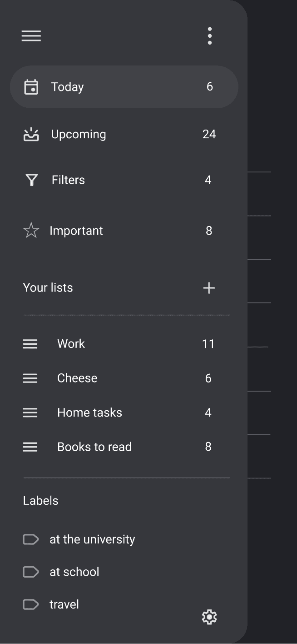Open the three-dot overflow menu

[x=209, y=36]
